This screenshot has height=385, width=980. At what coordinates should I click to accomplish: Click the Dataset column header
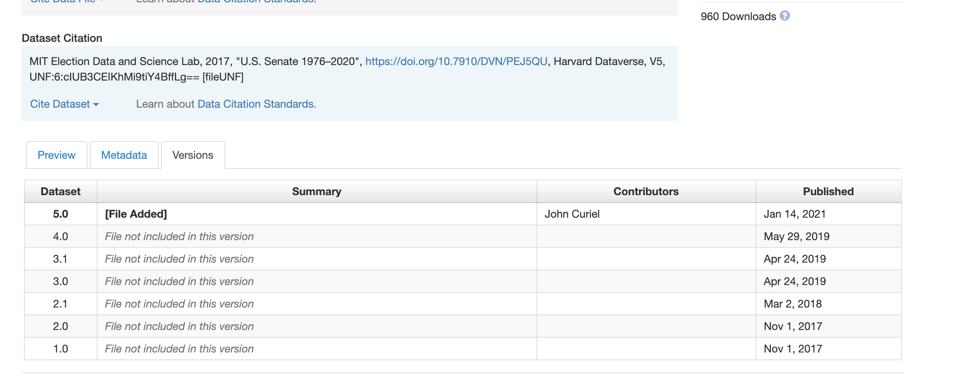[60, 192]
